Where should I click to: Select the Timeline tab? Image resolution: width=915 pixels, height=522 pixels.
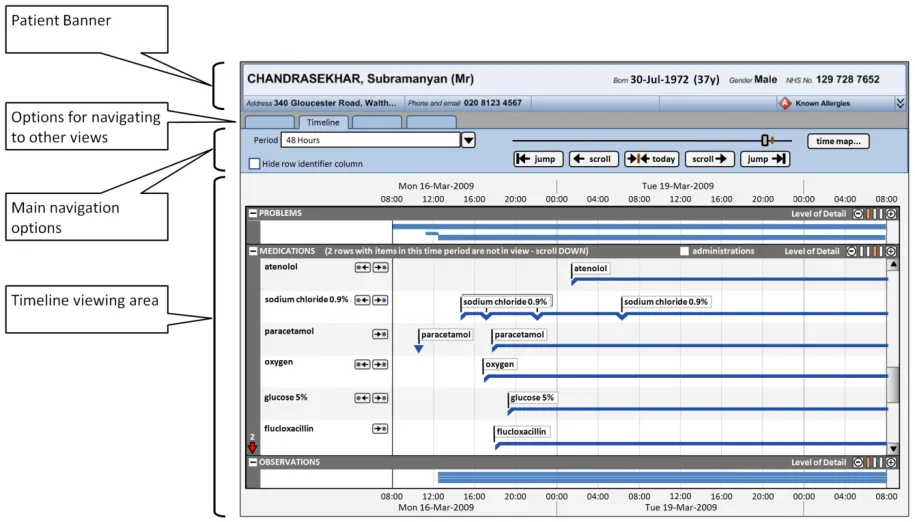[322, 123]
